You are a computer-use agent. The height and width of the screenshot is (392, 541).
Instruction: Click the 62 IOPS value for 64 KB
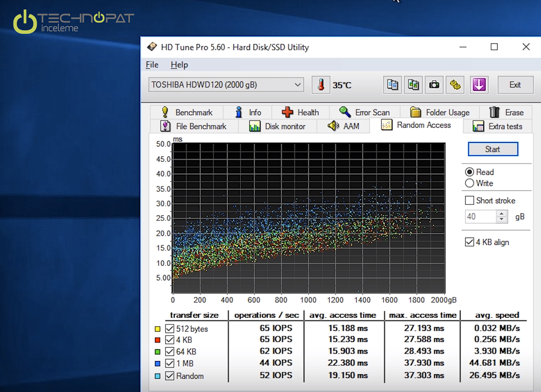coord(276,351)
